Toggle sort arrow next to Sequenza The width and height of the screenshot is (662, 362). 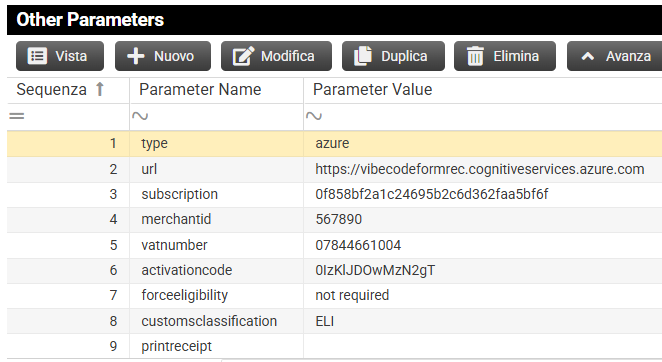pyautogui.click(x=100, y=89)
